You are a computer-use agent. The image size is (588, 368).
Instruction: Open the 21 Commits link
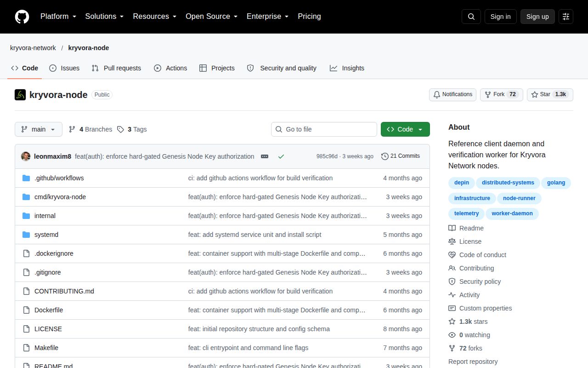(x=401, y=156)
